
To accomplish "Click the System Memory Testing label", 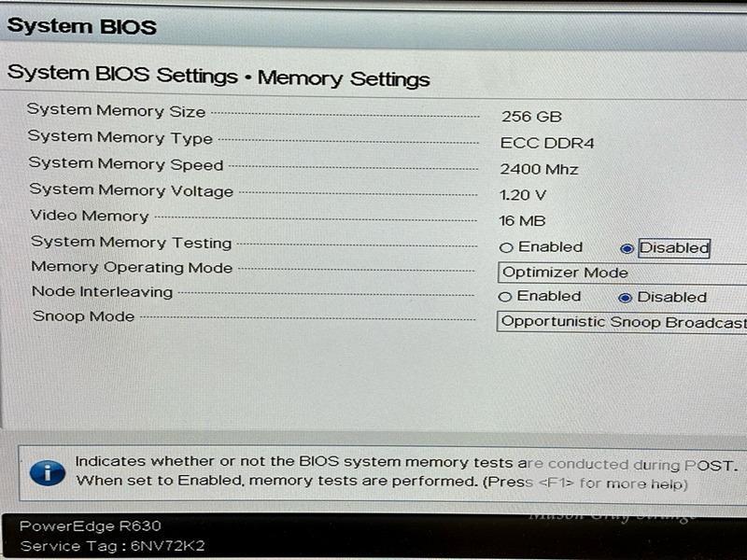I will [131, 242].
